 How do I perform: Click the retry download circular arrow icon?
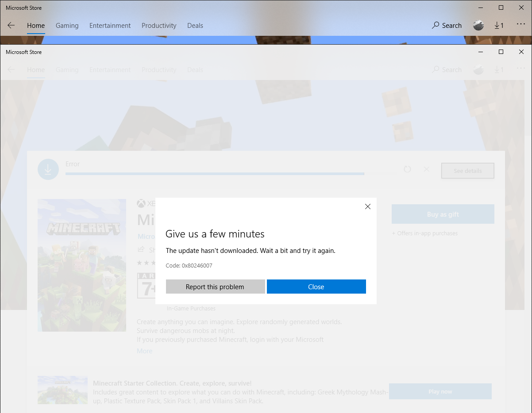(x=408, y=169)
